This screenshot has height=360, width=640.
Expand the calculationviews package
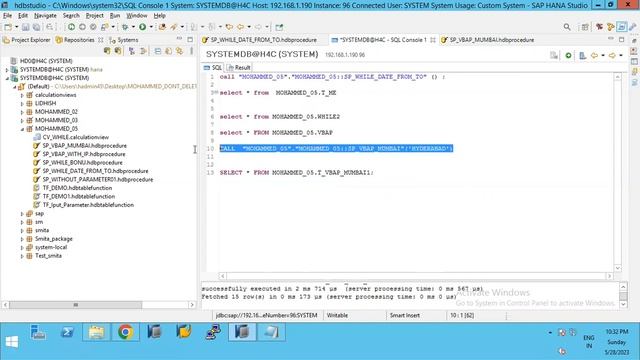(22, 95)
